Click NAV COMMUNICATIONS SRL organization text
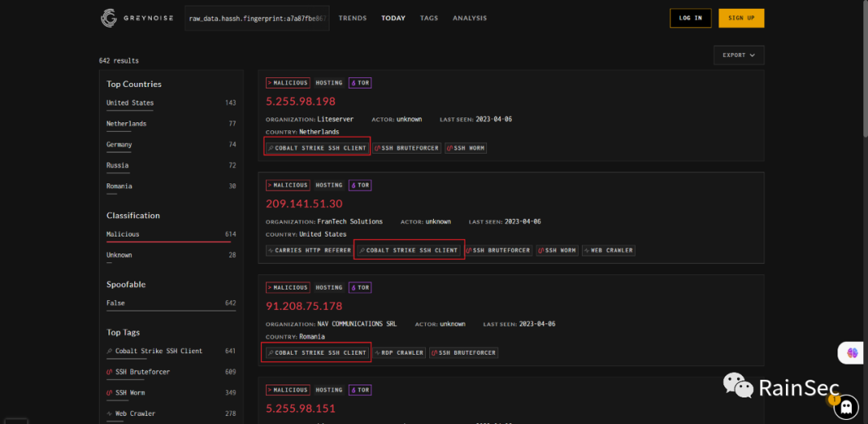Image resolution: width=868 pixels, height=424 pixels. (357, 324)
